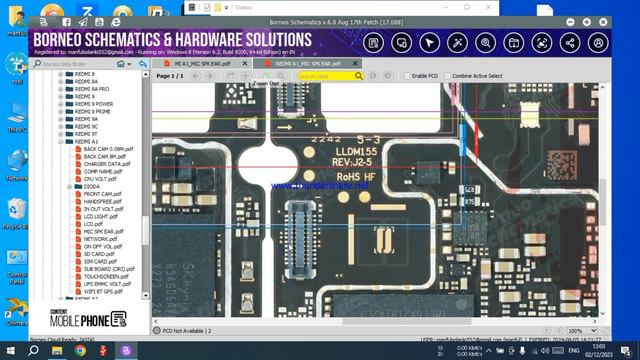The width and height of the screenshot is (640, 360).
Task: Open taskbar search magnifier
Action: (x=33, y=351)
